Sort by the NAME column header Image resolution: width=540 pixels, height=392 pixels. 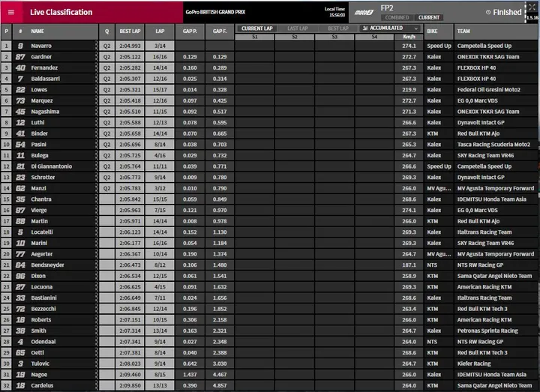pos(55,31)
